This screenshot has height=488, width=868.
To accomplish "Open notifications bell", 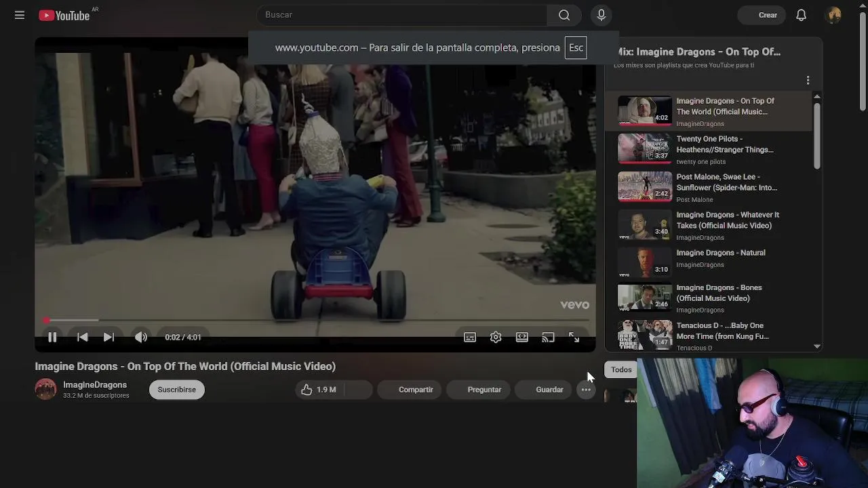I will pyautogui.click(x=801, y=15).
